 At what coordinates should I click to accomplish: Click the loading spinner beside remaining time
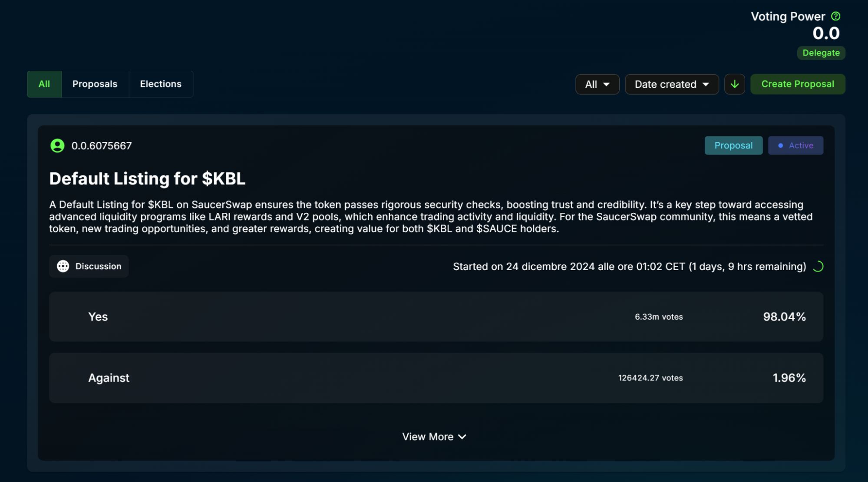pyautogui.click(x=818, y=267)
